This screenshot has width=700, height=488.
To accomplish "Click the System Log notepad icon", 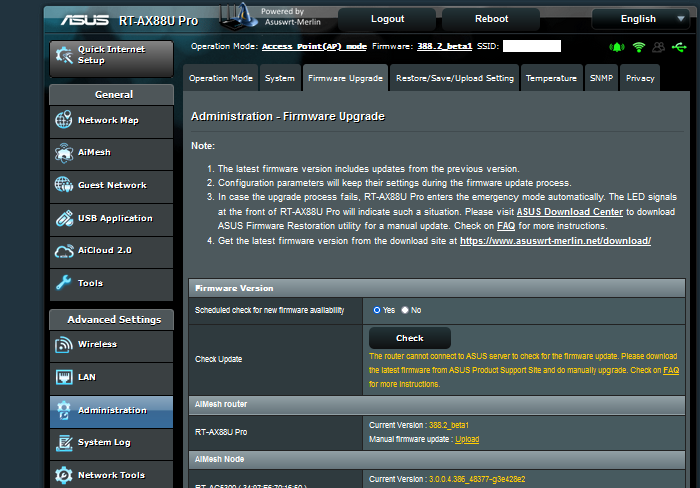I will (x=64, y=442).
